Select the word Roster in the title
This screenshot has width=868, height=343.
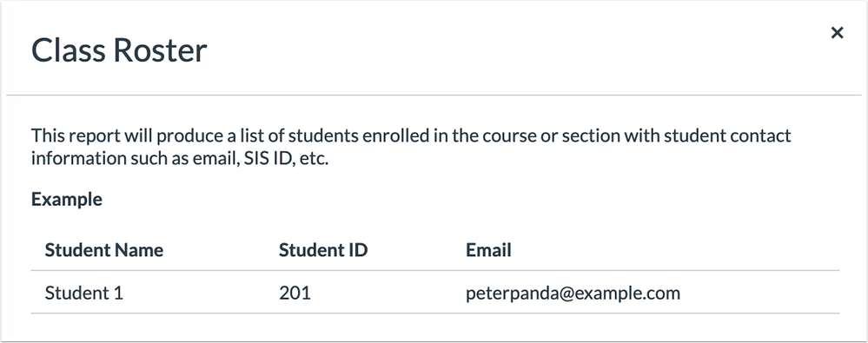coord(161,51)
